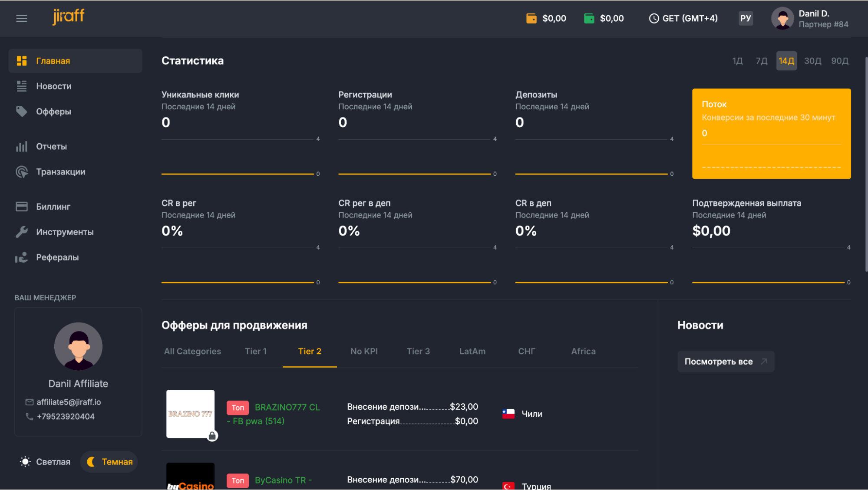This screenshot has width=868, height=490.
Task: Open the Tier 2 offers tab
Action: pos(310,352)
